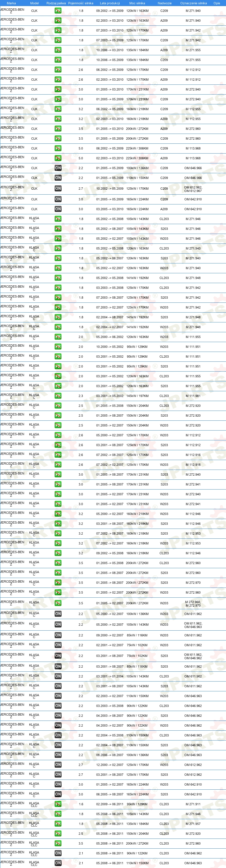
Task: Click the Opis column header
Action: click(216, 3)
